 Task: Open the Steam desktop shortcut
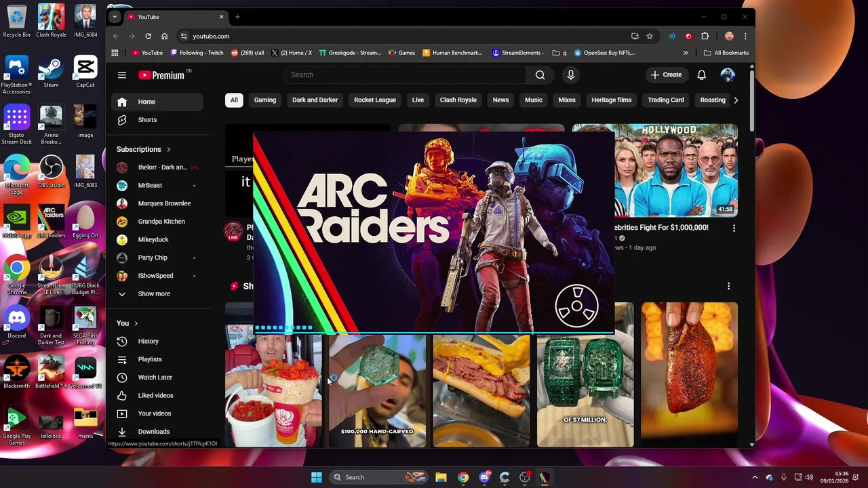pyautogui.click(x=51, y=72)
